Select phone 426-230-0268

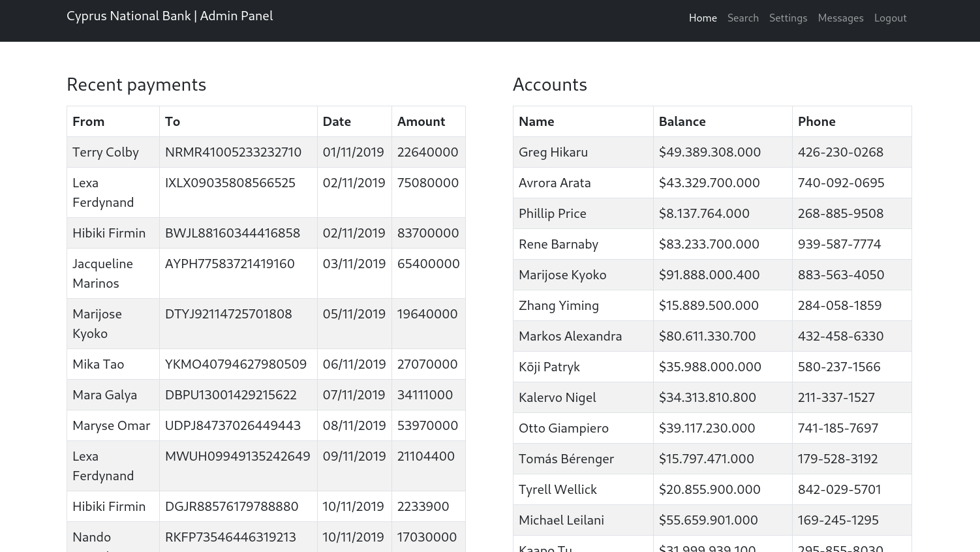pyautogui.click(x=840, y=152)
